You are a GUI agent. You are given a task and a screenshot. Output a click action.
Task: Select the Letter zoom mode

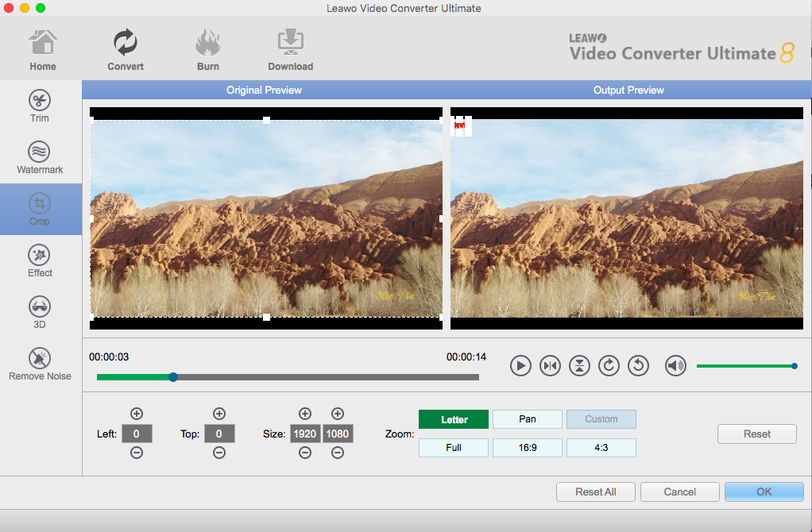pyautogui.click(x=453, y=419)
